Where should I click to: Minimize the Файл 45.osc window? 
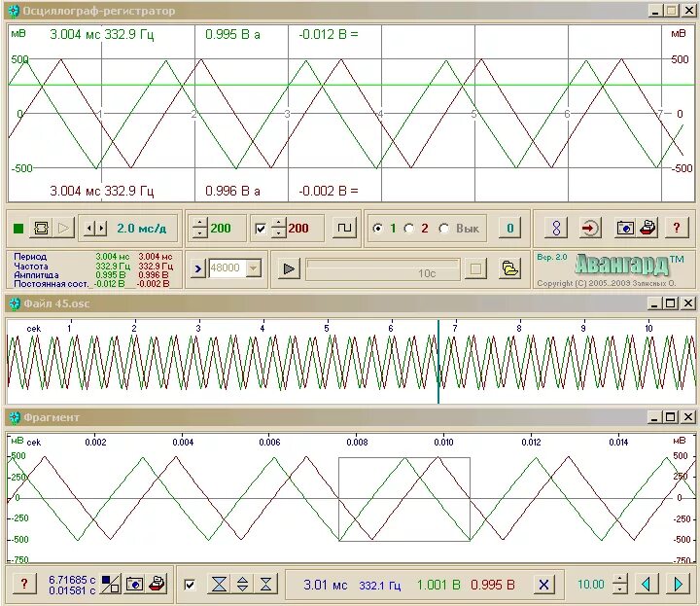pyautogui.click(x=654, y=303)
